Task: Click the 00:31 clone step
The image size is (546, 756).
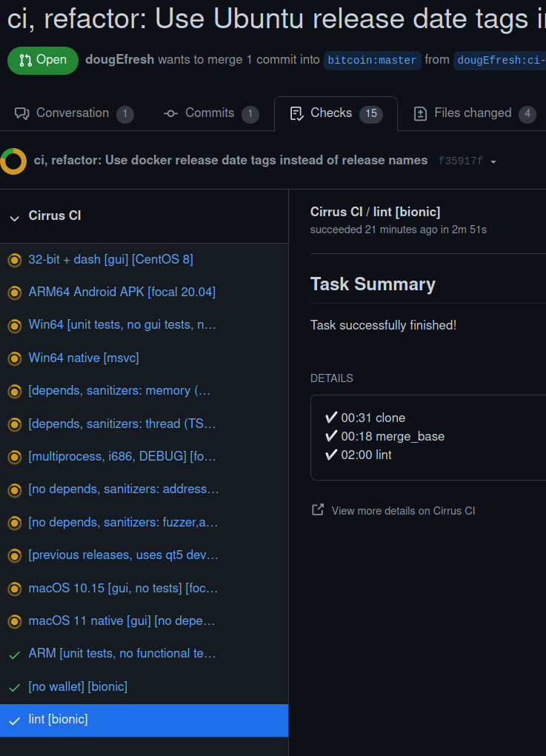Action: tap(366, 418)
